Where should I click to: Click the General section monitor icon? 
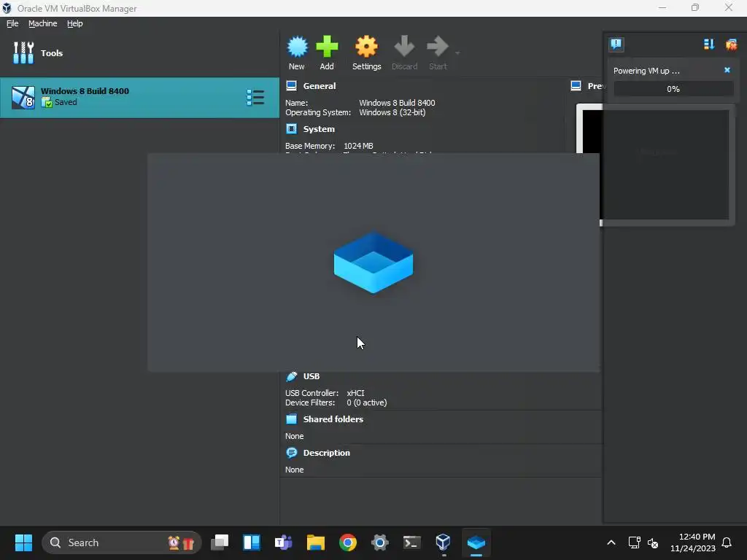point(292,86)
